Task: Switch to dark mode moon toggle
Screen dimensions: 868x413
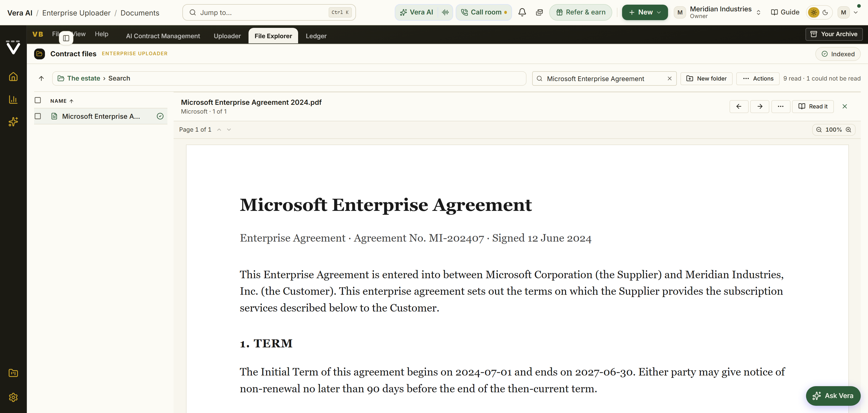Action: (x=825, y=12)
